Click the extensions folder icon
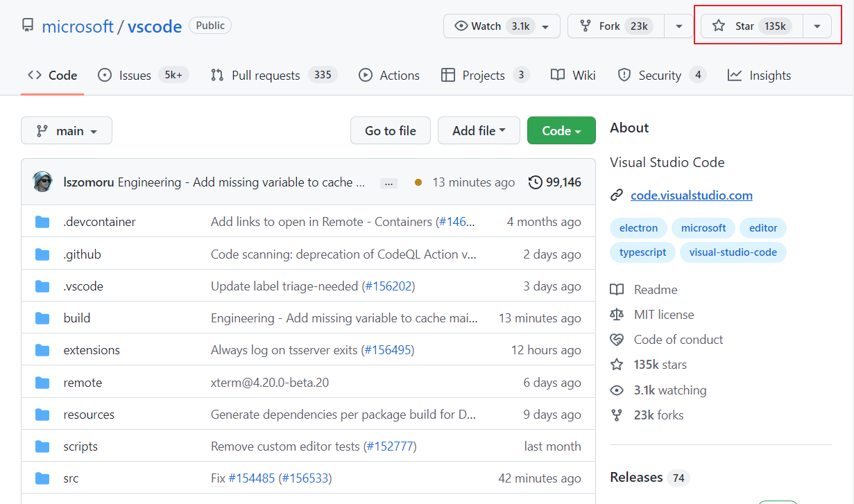The image size is (854, 504). 42,350
